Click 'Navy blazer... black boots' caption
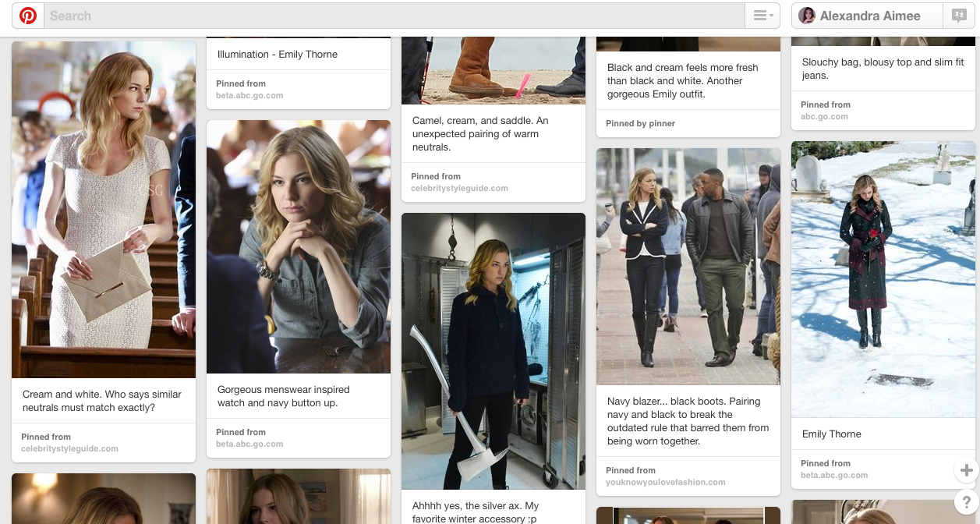Image resolution: width=980 pixels, height=524 pixels. 688,421
